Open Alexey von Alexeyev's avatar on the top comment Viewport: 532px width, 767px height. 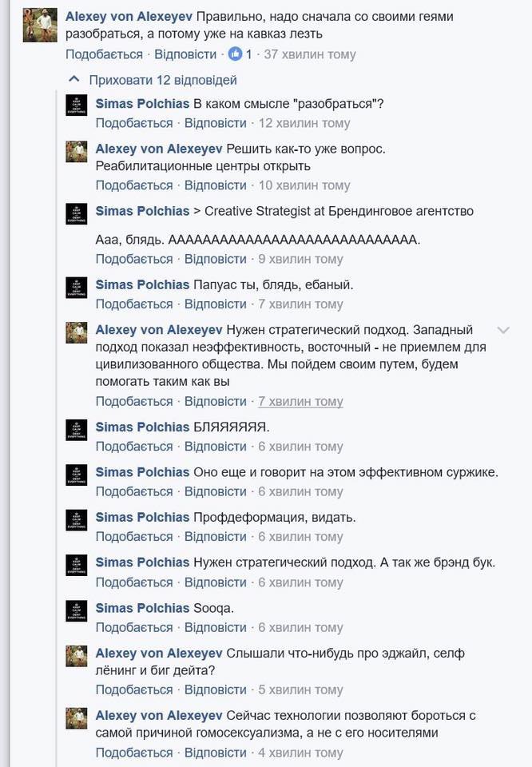pyautogui.click(x=40, y=25)
